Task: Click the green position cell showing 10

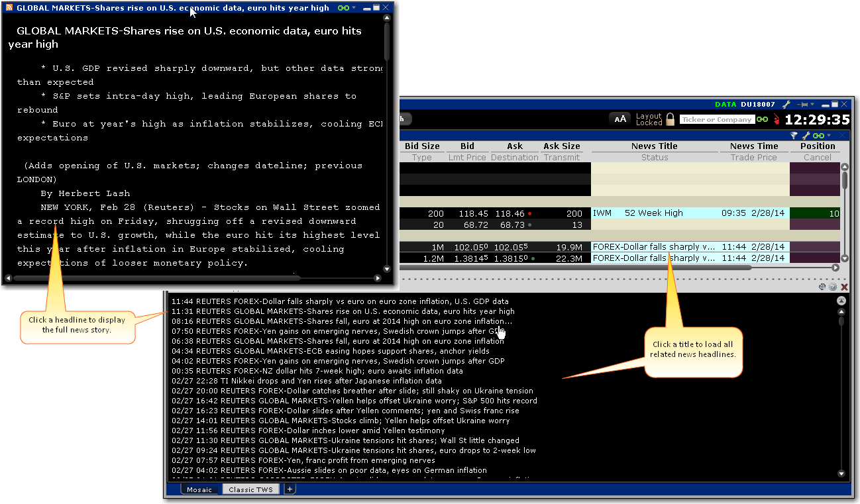Action: click(815, 213)
